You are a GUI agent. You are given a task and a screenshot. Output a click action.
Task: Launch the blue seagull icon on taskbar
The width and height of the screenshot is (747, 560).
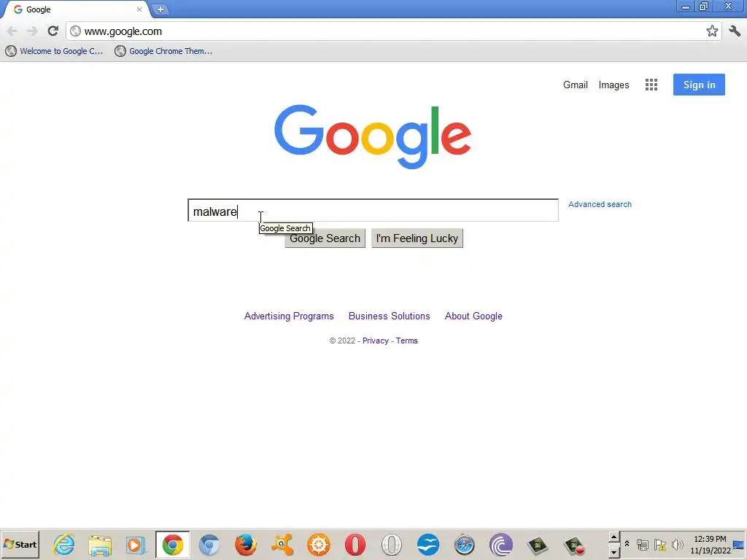[x=427, y=545]
